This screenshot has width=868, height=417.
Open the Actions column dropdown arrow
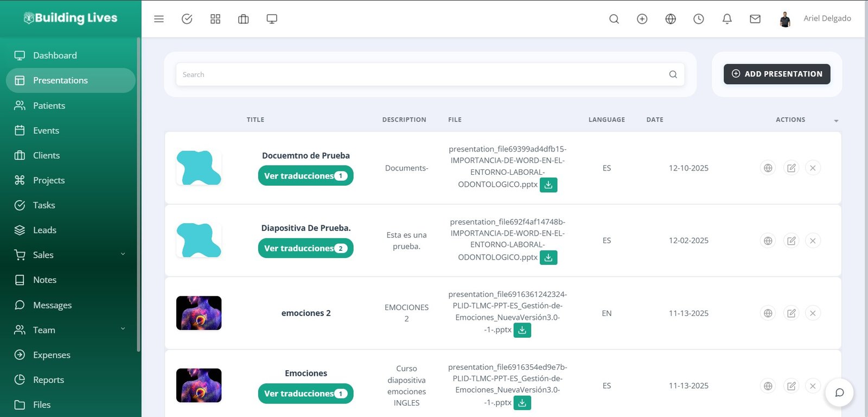pyautogui.click(x=836, y=121)
